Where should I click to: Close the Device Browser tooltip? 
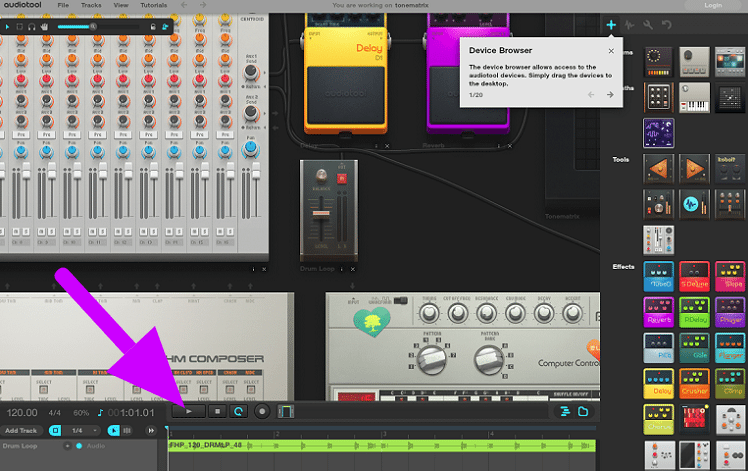(611, 51)
